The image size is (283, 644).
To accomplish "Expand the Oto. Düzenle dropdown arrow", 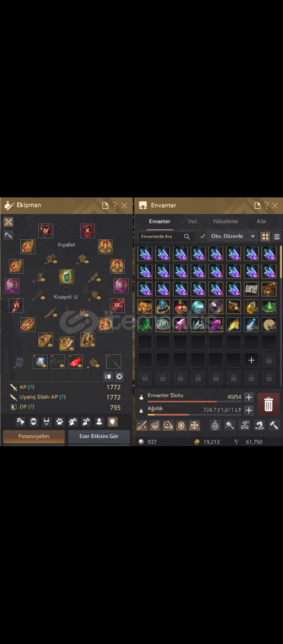I will (253, 237).
